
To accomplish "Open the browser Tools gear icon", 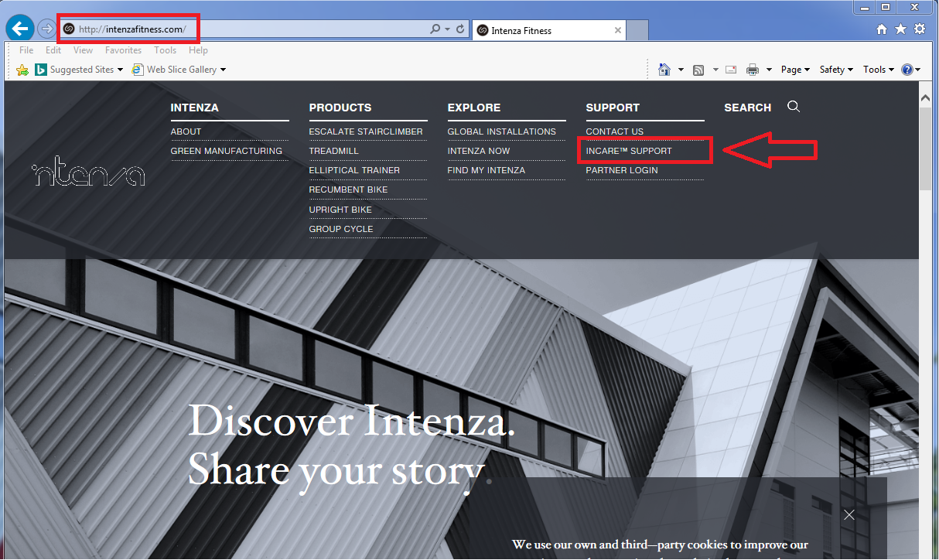I will tap(919, 29).
